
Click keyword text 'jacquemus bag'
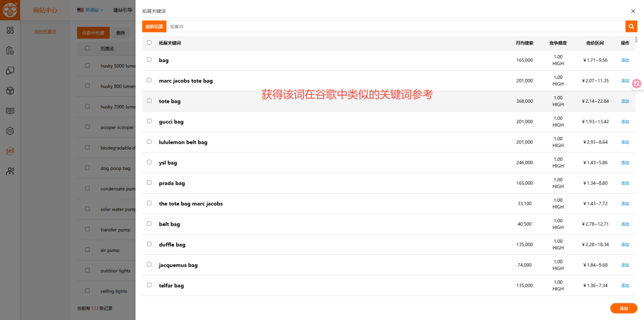tap(178, 265)
